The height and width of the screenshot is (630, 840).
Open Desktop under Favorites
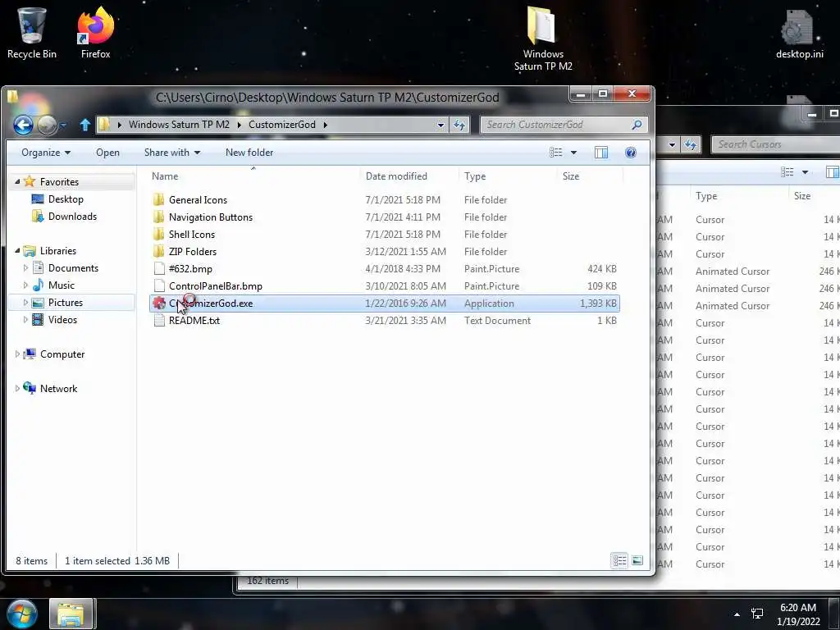[66, 199]
